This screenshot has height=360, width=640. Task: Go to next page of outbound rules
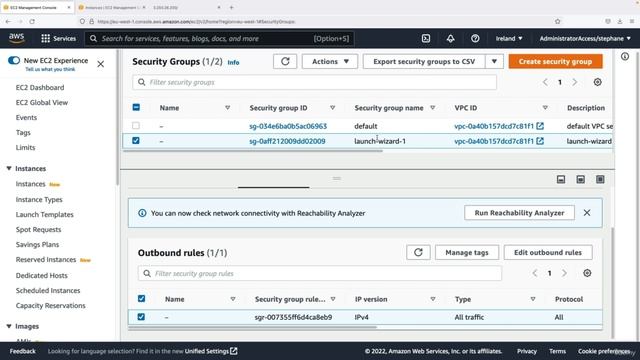coord(564,273)
